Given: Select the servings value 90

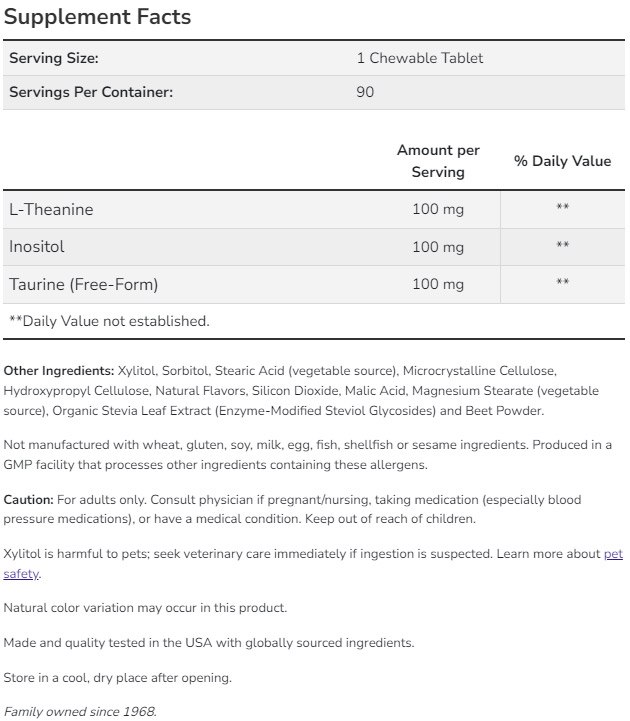Looking at the screenshot, I should coord(366,92).
